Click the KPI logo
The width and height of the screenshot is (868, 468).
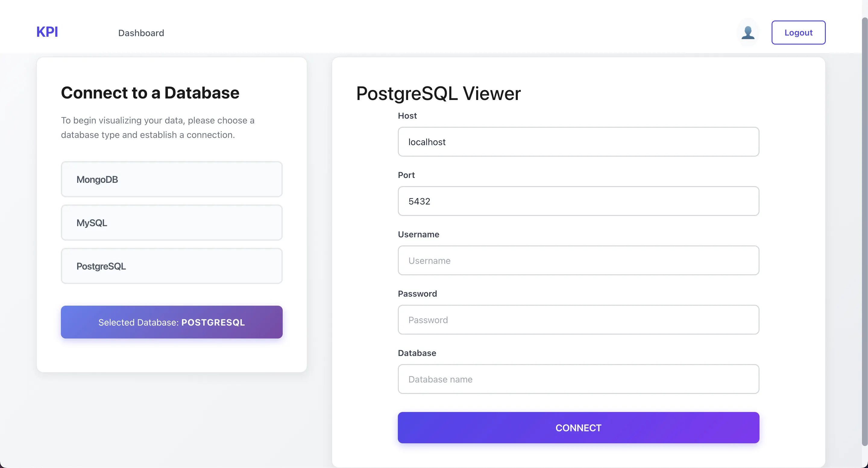47,32
